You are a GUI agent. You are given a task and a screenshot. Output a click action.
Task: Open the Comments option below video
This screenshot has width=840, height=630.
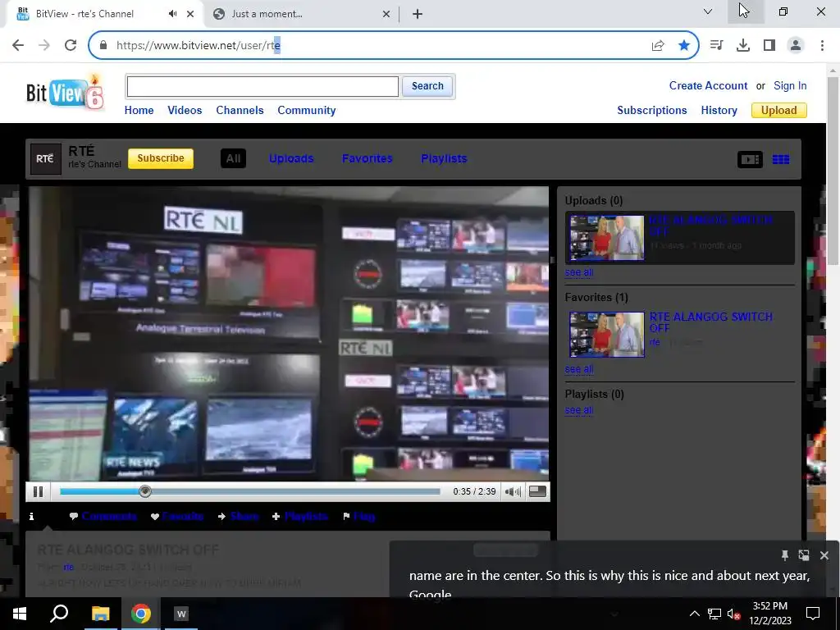coord(103,517)
